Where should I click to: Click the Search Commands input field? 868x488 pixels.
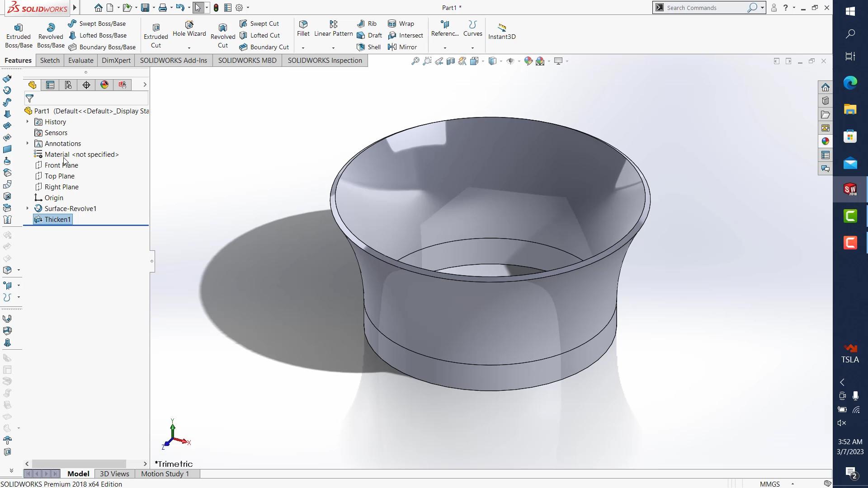(704, 8)
